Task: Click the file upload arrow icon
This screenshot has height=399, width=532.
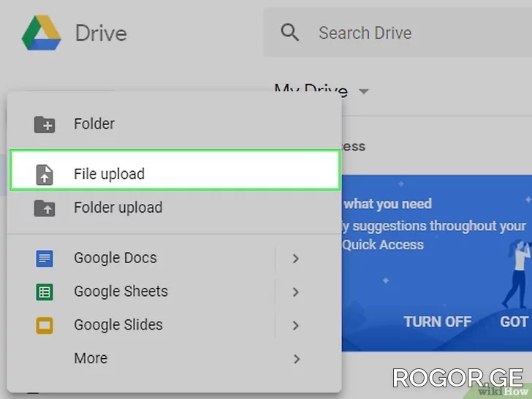Action: tap(45, 175)
